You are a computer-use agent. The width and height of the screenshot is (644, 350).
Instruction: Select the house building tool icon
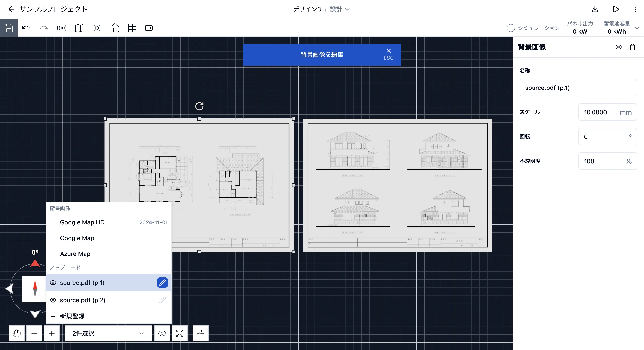coord(115,28)
